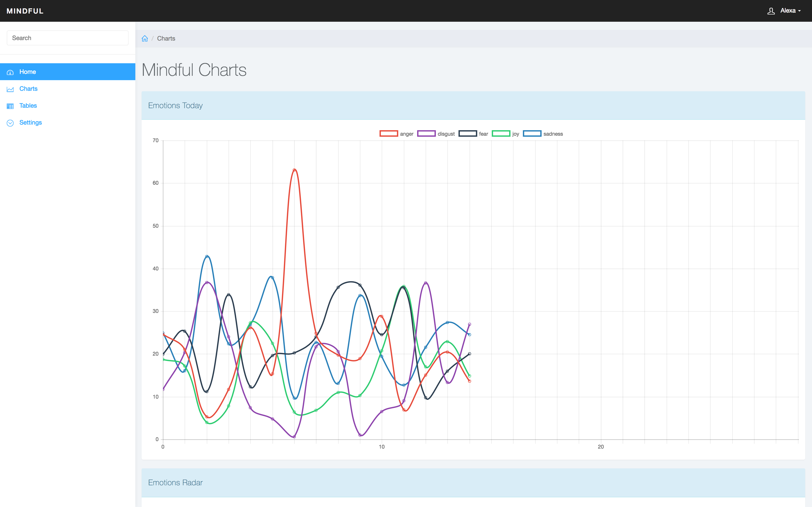The width and height of the screenshot is (812, 507).
Task: Toggle disgust dataset via purple legend box
Action: 426,134
